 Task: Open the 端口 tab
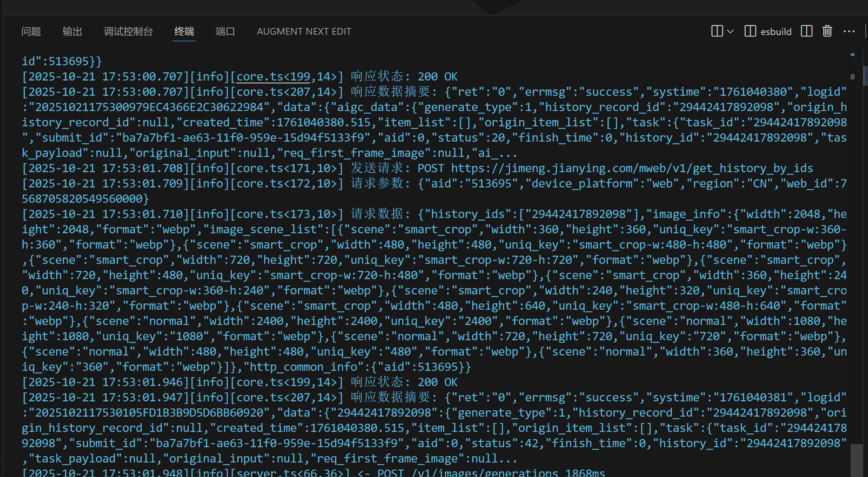[x=225, y=31]
